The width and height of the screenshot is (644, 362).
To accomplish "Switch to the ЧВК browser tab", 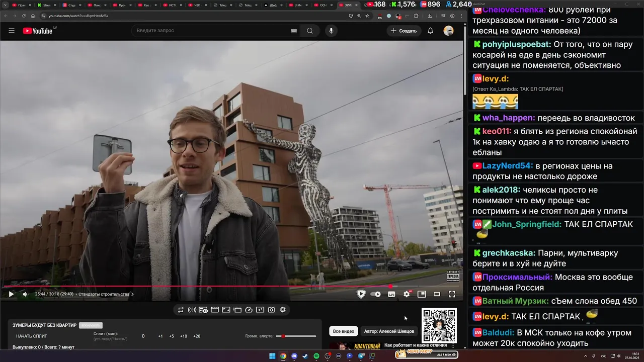I will (197, 5).
